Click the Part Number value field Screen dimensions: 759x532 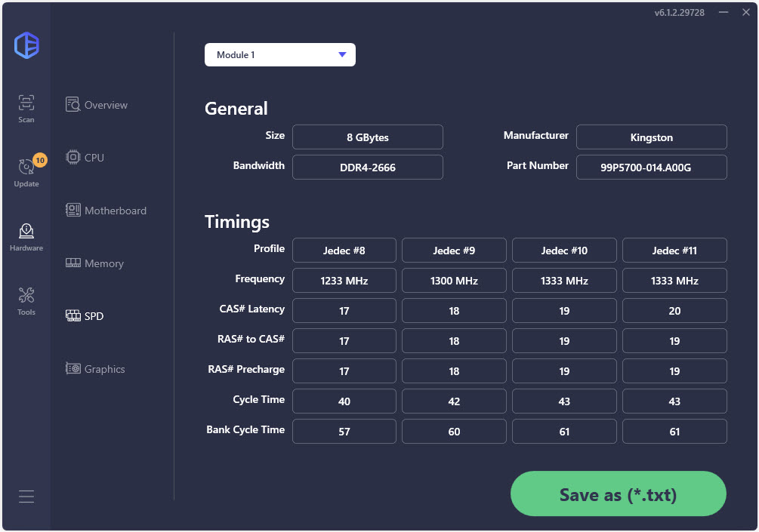point(651,168)
